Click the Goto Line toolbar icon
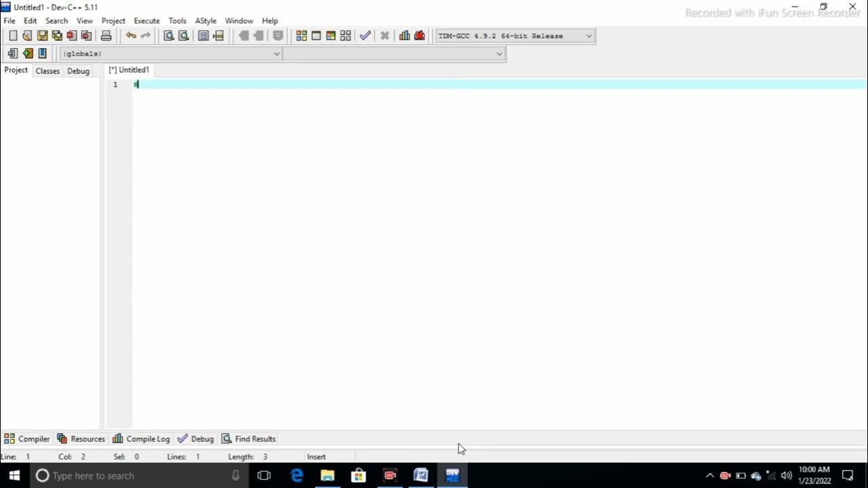Screen dimensions: 868x488 tap(218, 36)
